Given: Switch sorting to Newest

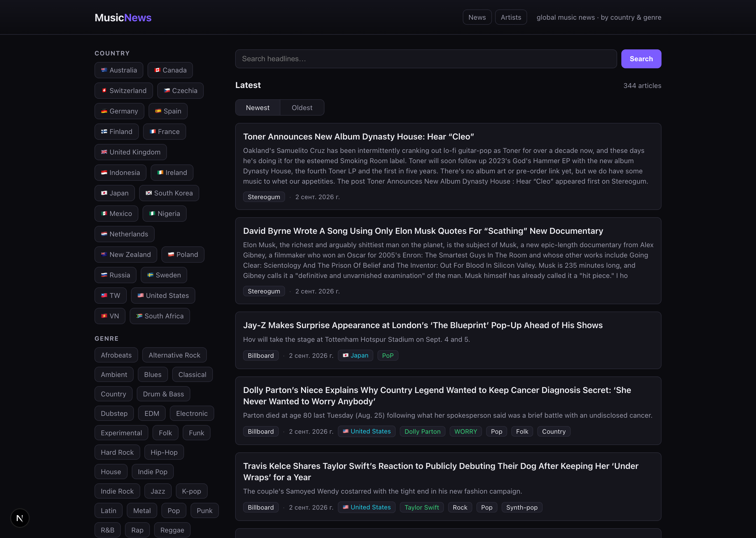Looking at the screenshot, I should [258, 108].
